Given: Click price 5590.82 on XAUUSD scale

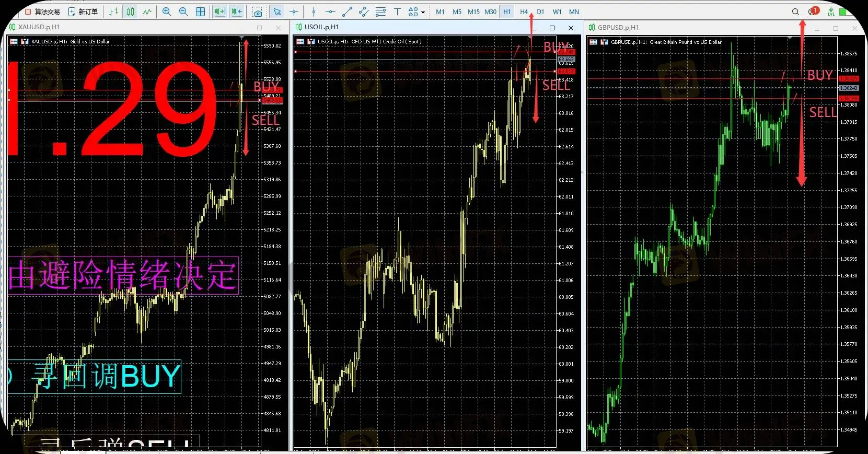Looking at the screenshot, I should [x=272, y=45].
